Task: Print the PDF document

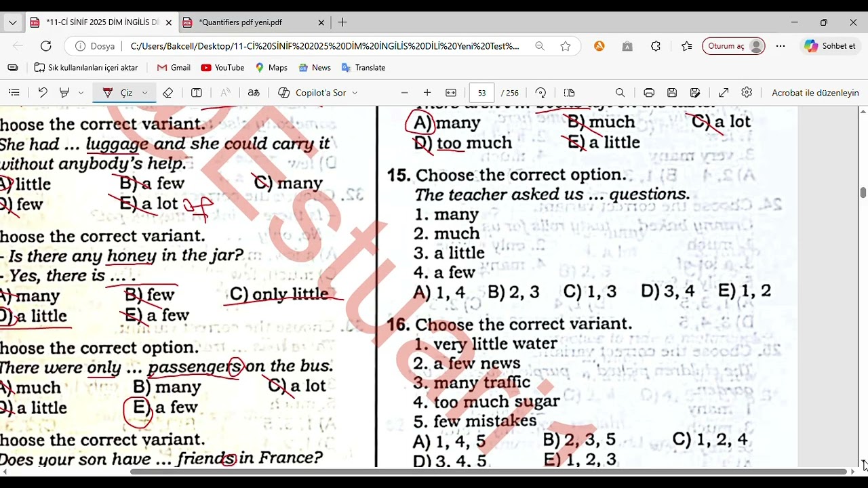Action: tap(649, 93)
